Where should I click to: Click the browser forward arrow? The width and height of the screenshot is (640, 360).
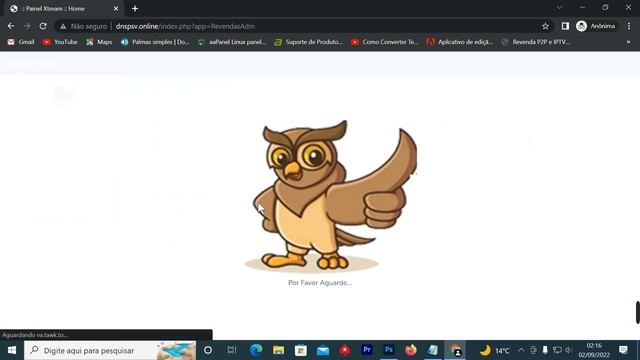pos(27,26)
